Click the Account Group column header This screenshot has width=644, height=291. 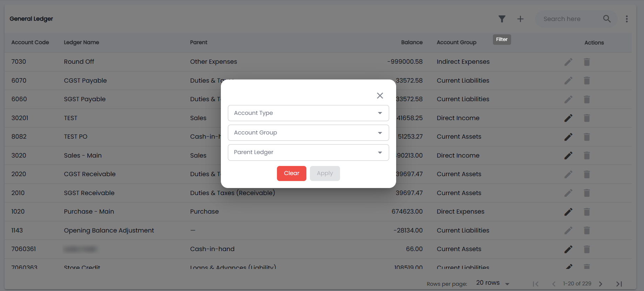[x=456, y=42]
